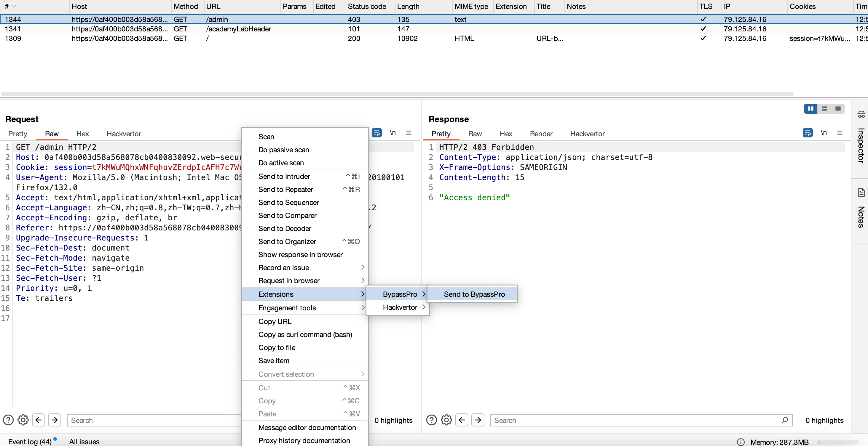This screenshot has height=446, width=868.
Task: Open Request panel hamburger options menu
Action: tap(409, 133)
